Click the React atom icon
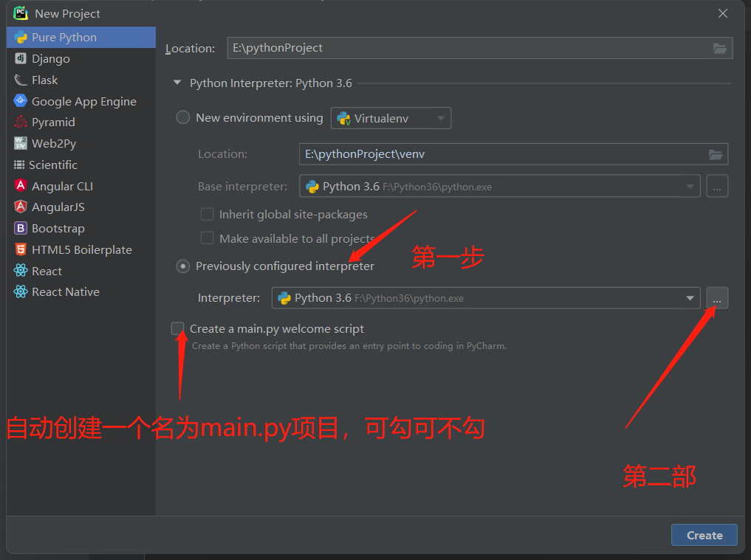Screen dimensions: 751x560 (x=21, y=271)
